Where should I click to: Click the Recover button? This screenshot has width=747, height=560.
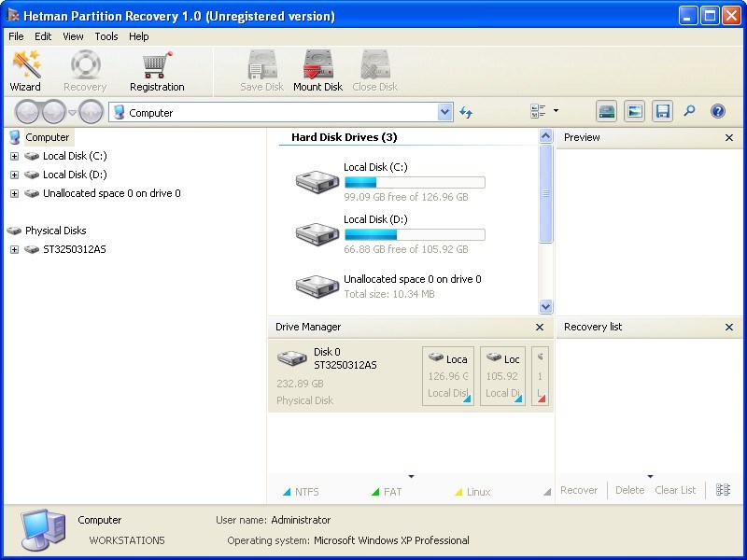[x=579, y=490]
